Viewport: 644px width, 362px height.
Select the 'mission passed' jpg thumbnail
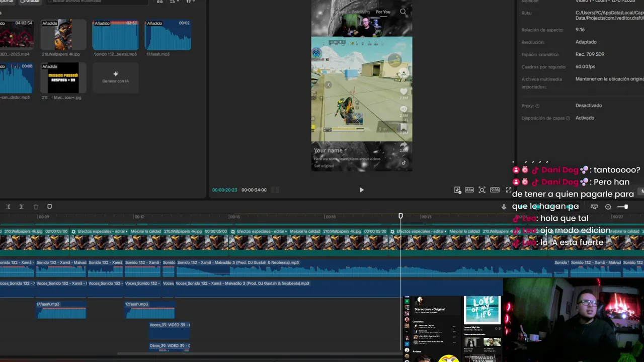pos(63,78)
